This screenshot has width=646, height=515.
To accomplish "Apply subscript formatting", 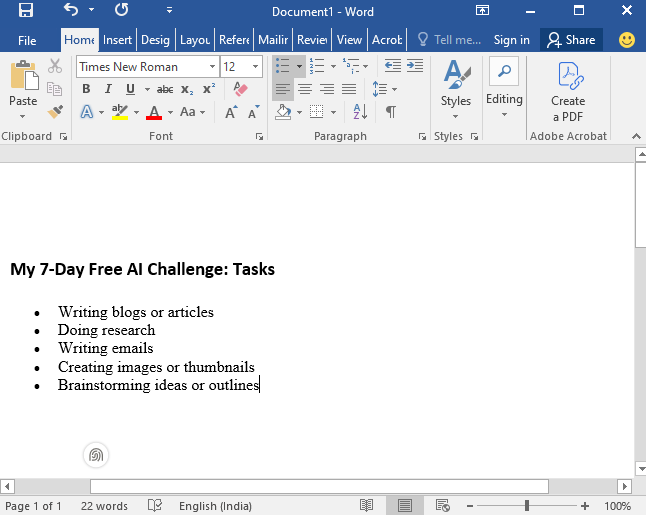I will (187, 89).
